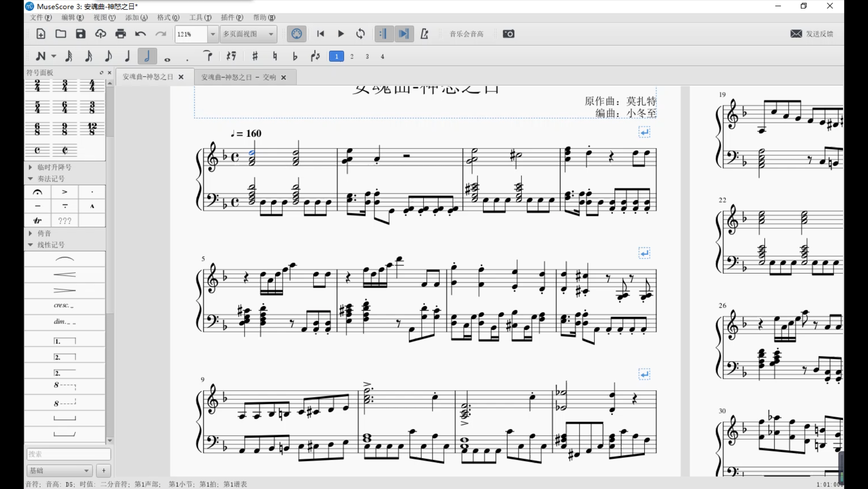Screen dimensions: 868x489
Task: Select the slur line in palette
Action: point(65,259)
